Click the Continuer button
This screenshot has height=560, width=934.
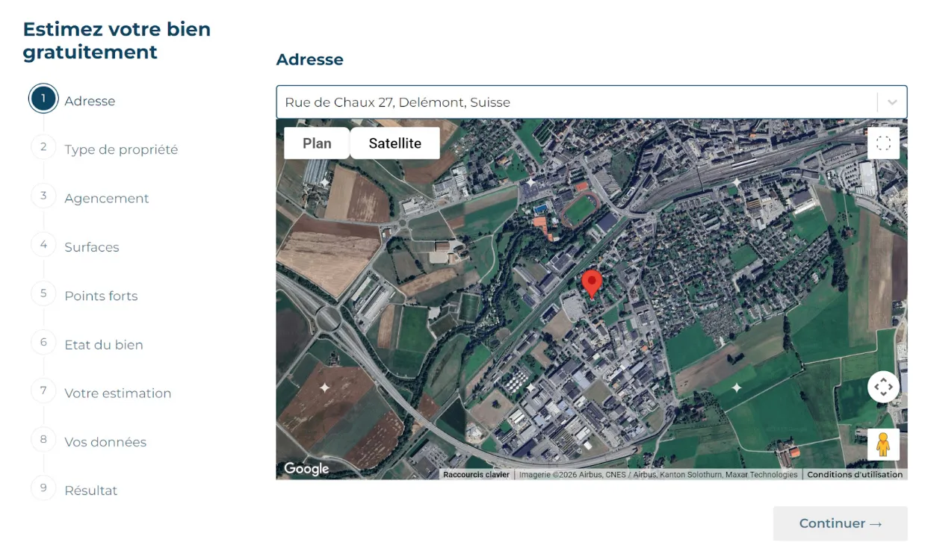840,523
